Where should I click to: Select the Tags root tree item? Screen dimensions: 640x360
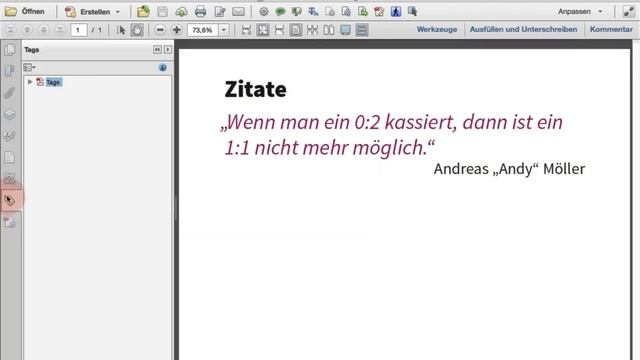[53, 82]
